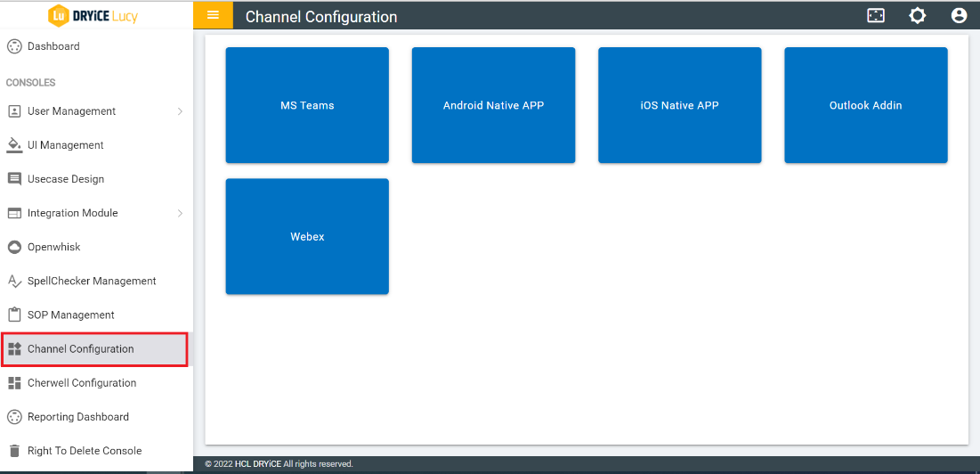
Task: Click the Openwhisk cloud icon
Action: coord(14,247)
